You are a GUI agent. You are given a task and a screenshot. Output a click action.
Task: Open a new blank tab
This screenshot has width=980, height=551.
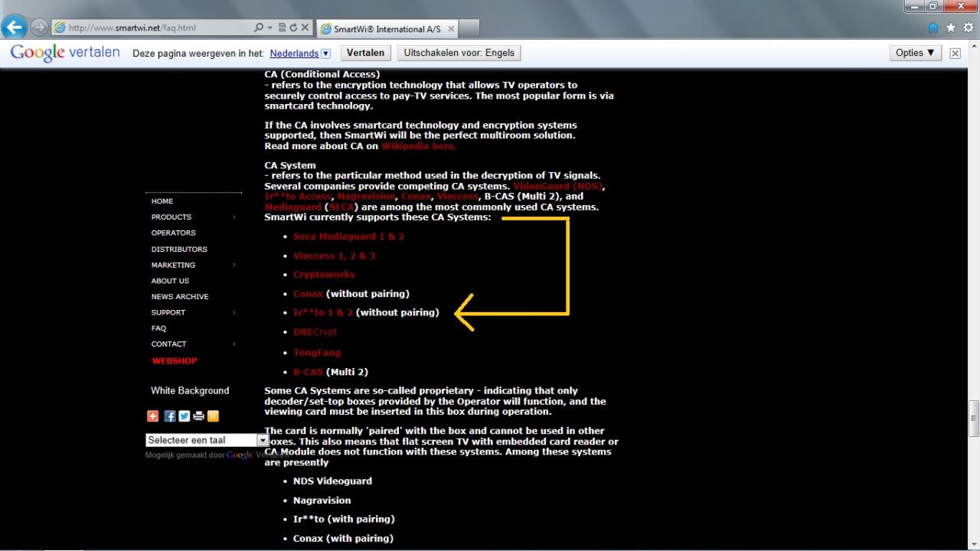[x=469, y=29]
